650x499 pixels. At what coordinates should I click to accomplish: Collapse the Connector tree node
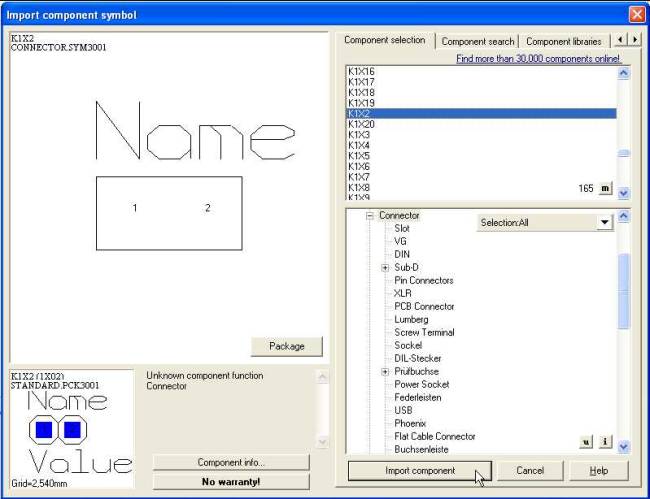370,216
